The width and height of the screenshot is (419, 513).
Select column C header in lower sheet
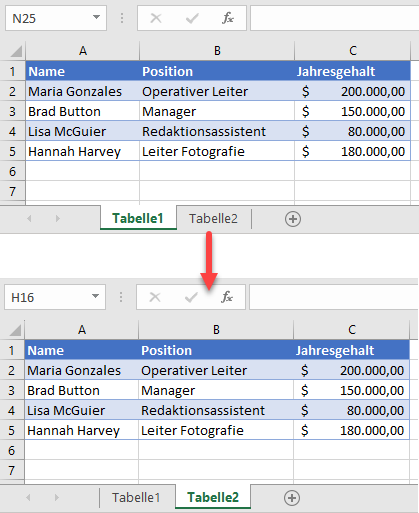click(352, 330)
